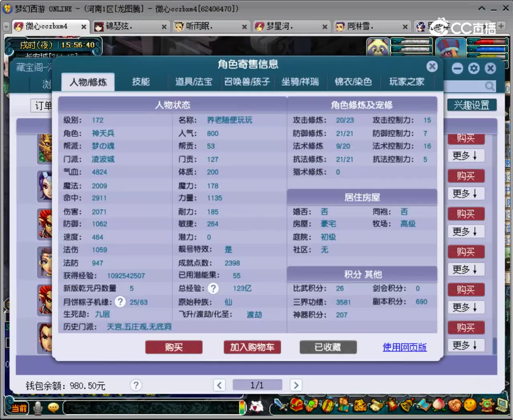Click the guild name 梦の魂
This screenshot has height=420, width=513.
point(103,146)
